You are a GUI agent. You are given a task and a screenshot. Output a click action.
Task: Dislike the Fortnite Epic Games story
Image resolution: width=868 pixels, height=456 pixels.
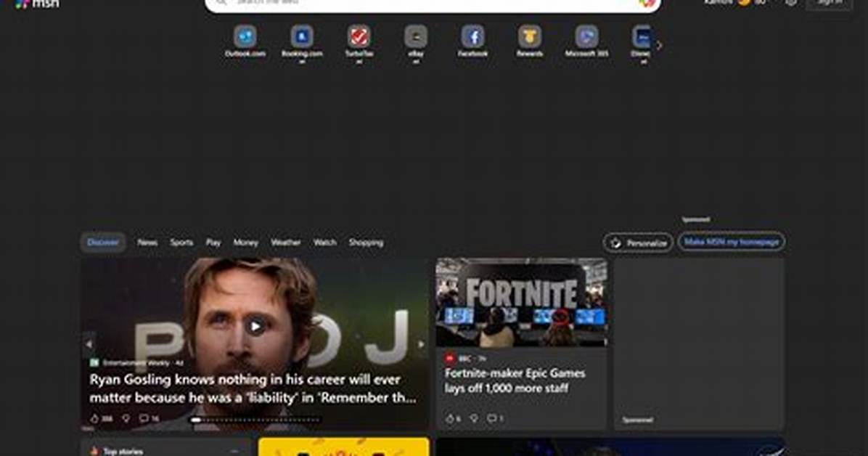pos(474,418)
